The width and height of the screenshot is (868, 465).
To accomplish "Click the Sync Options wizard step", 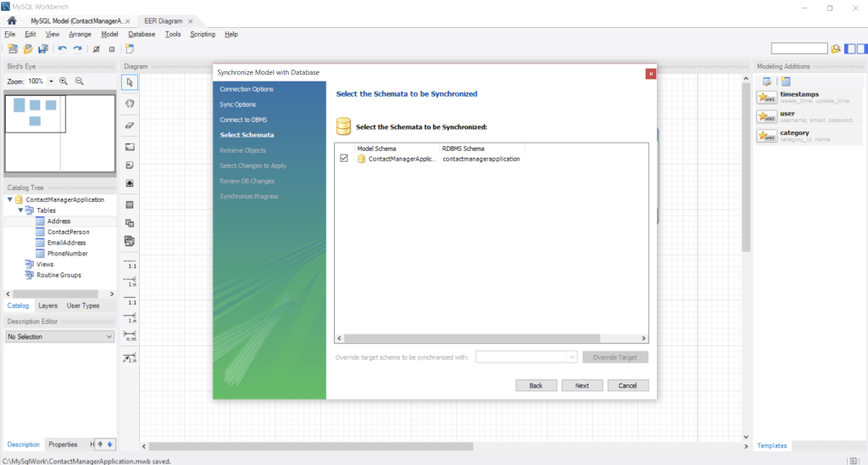I will point(237,104).
